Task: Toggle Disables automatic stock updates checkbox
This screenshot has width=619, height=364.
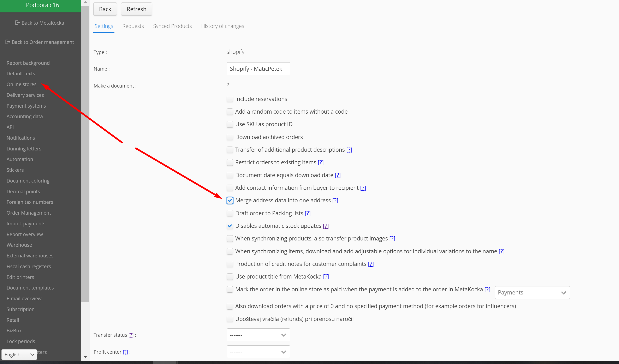Action: point(230,226)
